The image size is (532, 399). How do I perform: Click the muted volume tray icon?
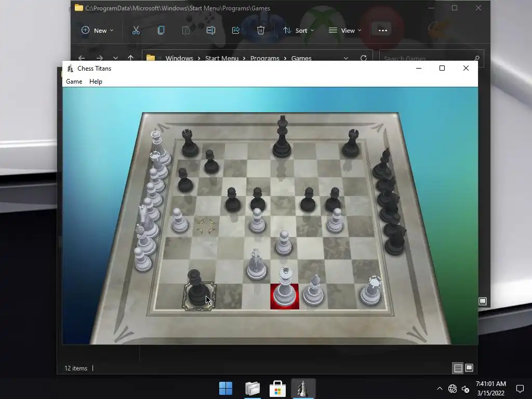pyautogui.click(x=465, y=389)
